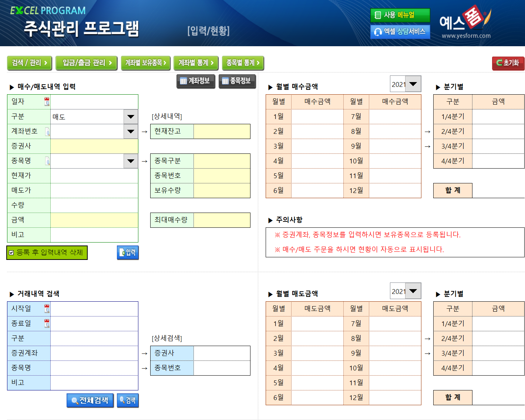The image size is (525, 420).
Task: Click 합 계 cell under 매도금액 분기별
Action: 453,397
